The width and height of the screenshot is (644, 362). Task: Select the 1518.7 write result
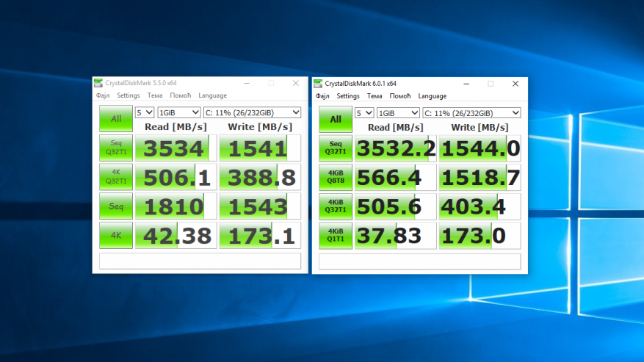click(x=480, y=178)
